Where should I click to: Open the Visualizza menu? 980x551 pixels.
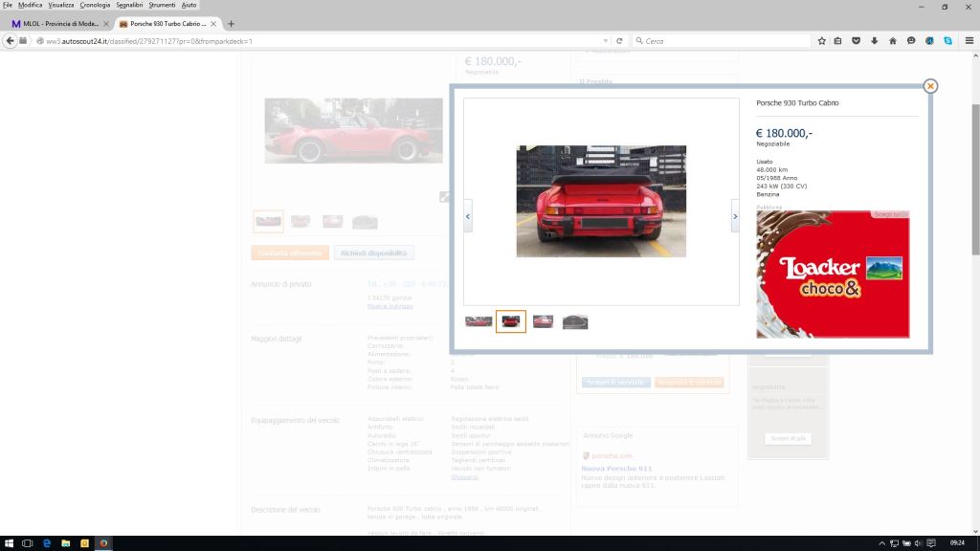click(x=60, y=5)
